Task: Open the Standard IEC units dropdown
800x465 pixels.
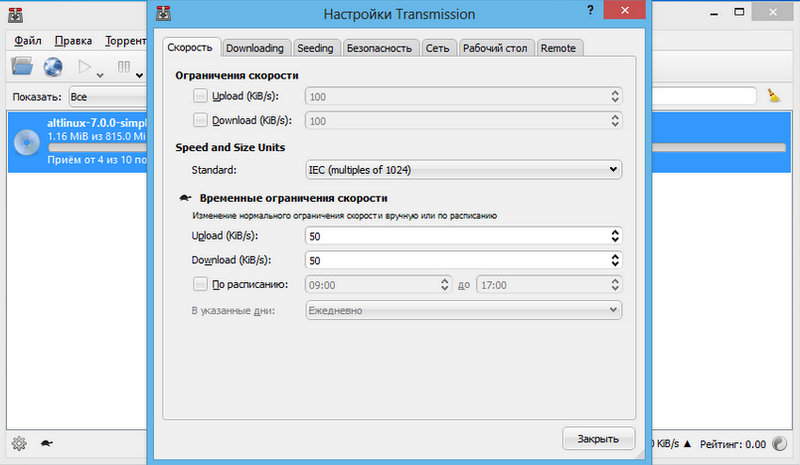Action: (463, 169)
